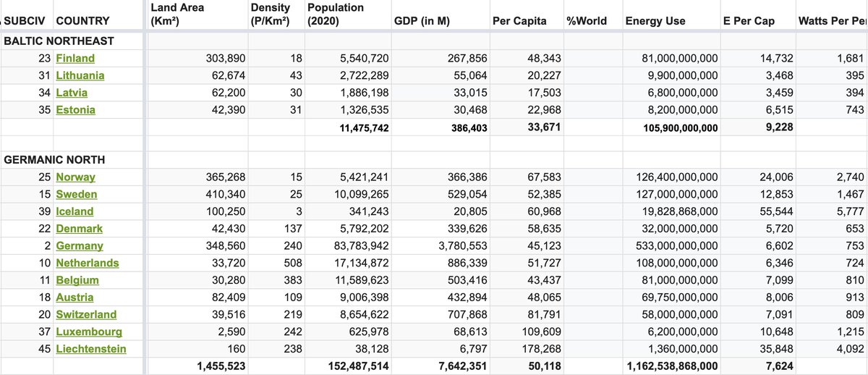Click the Germanic total land area 1,455,523
Screen dimensions: 868x375
point(221,366)
